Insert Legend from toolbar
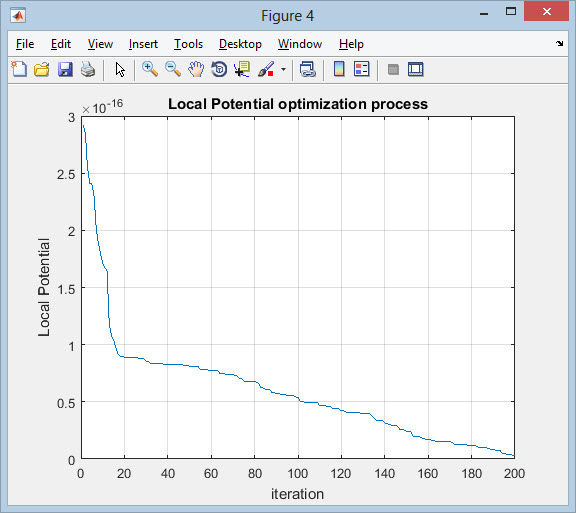This screenshot has width=576, height=513. [362, 69]
